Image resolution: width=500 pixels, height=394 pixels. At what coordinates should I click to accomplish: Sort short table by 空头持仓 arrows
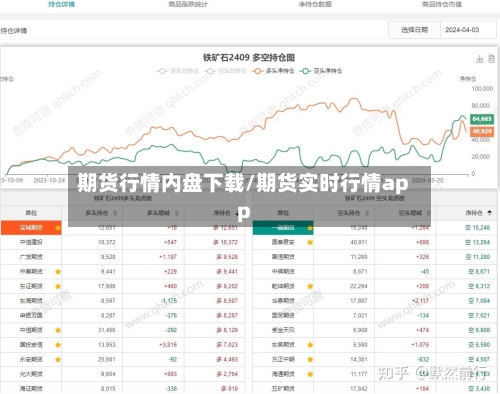[x=367, y=213]
